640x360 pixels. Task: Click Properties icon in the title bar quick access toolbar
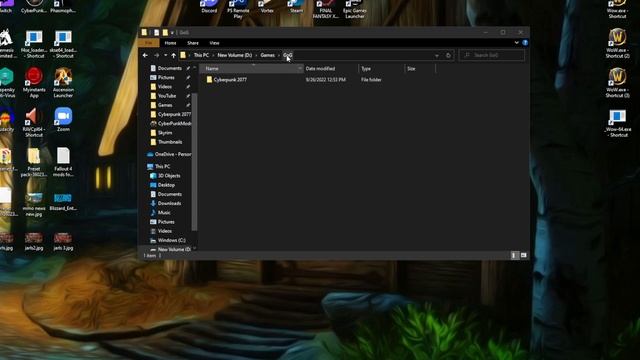tap(156, 32)
